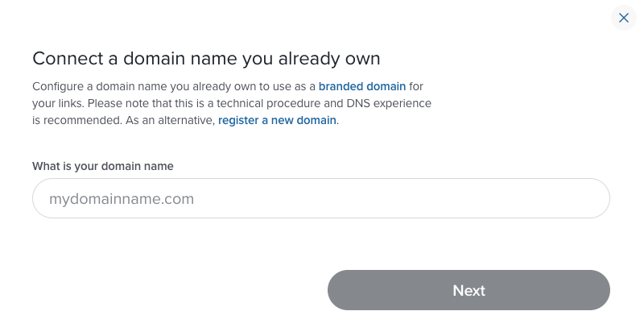Place the cursor in the domain text box
The image size is (644, 336).
tap(321, 198)
